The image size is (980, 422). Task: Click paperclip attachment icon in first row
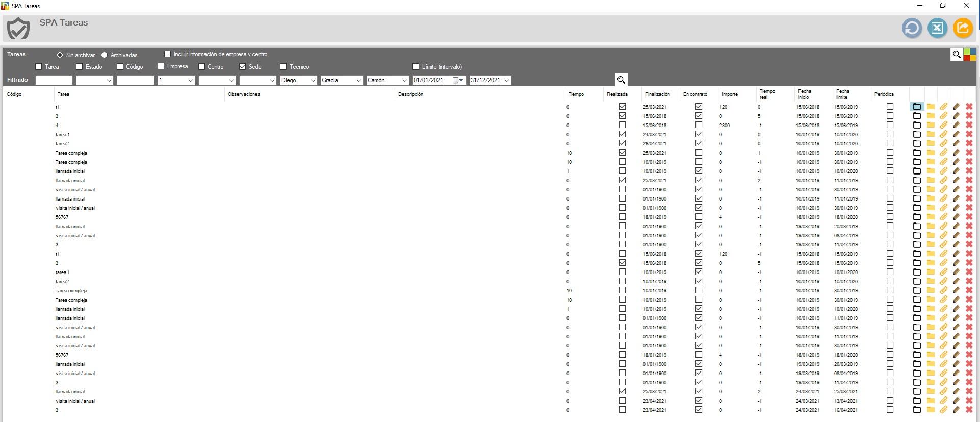[943, 107]
